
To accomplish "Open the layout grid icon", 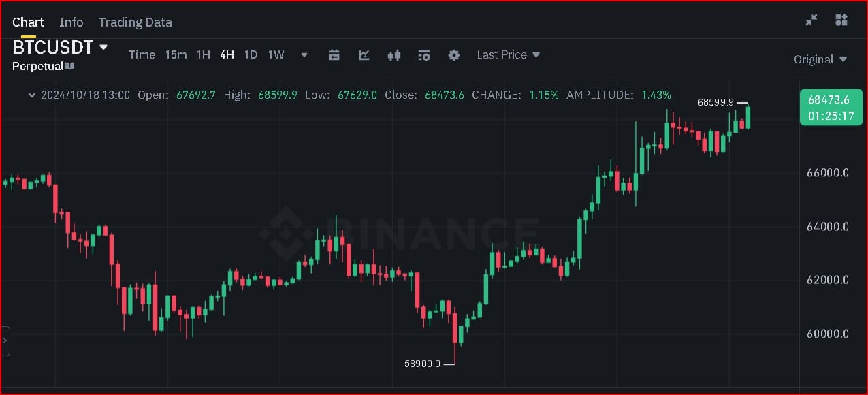I will 842,20.
